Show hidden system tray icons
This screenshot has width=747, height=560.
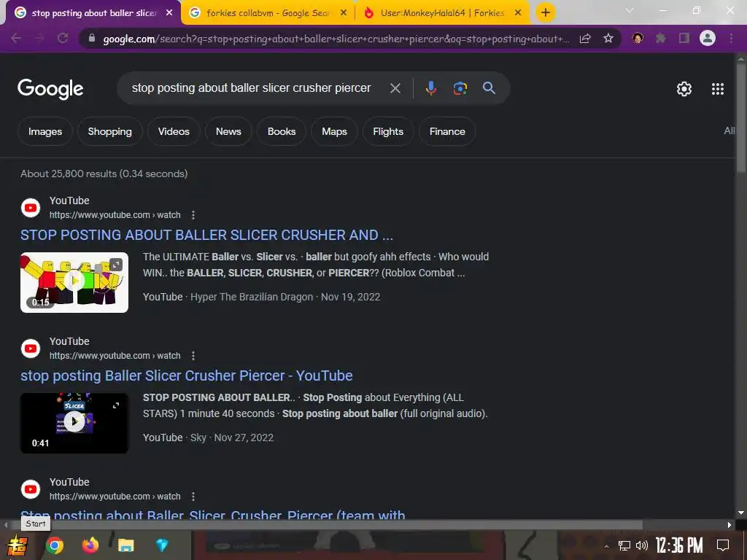[606, 546]
